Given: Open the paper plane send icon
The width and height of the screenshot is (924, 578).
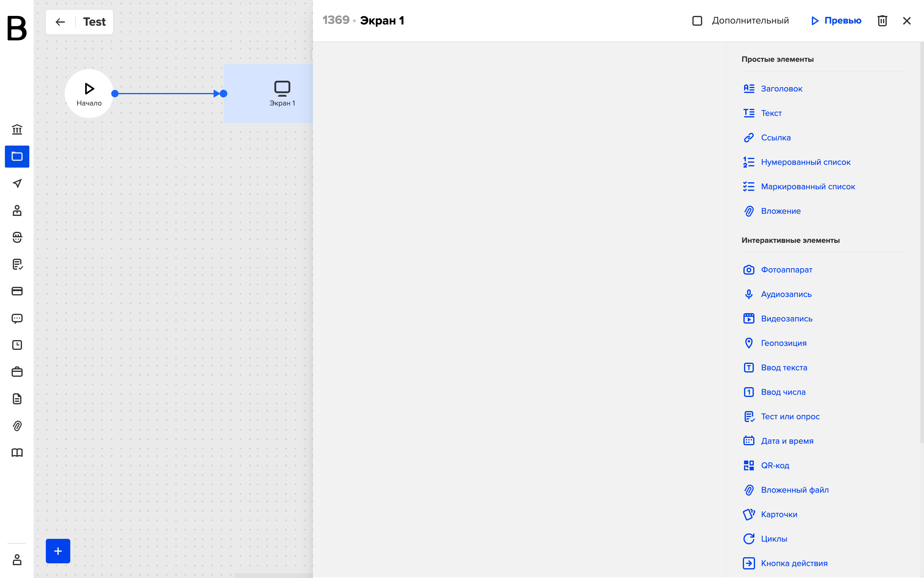Looking at the screenshot, I should coord(17,183).
